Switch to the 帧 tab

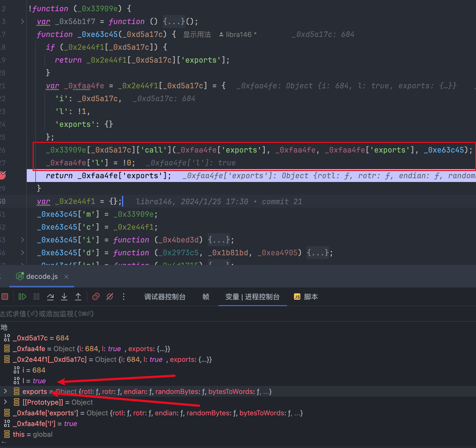click(206, 297)
